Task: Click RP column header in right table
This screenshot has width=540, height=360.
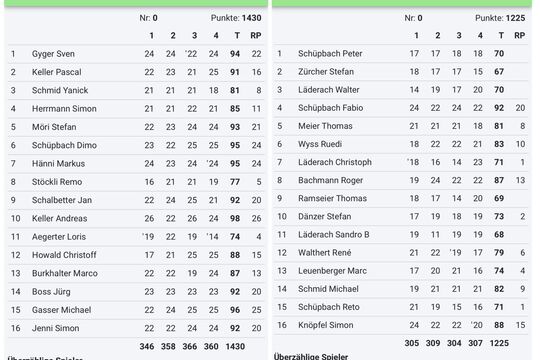Action: (520, 35)
